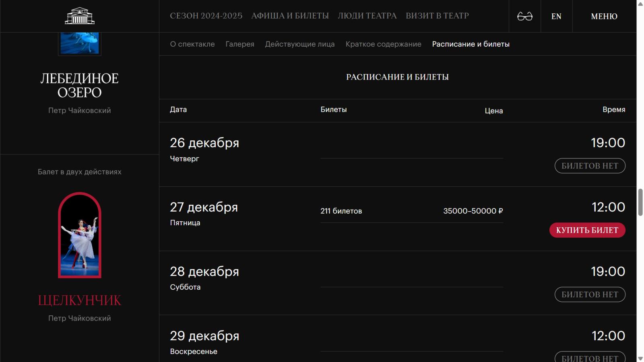This screenshot has height=362, width=644.
Task: Click БИЛЕТОВ НЕТ for 28 декабря
Action: [590, 294]
